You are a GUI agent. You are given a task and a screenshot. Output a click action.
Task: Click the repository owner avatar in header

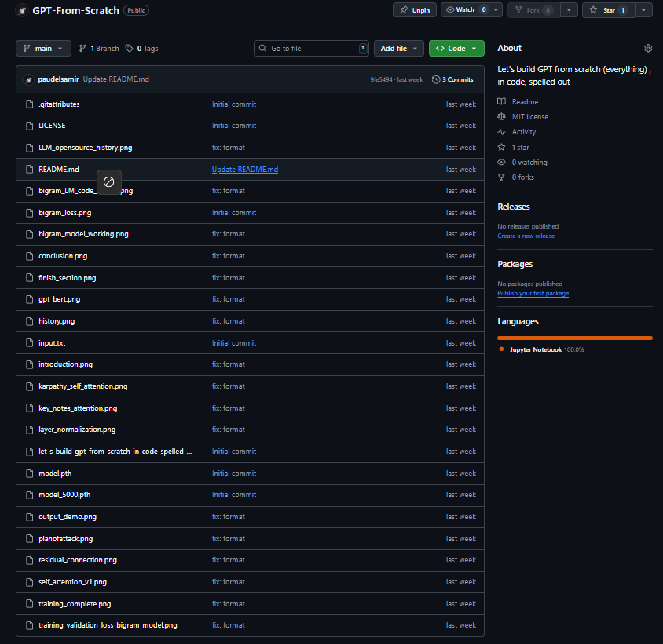[x=22, y=11]
